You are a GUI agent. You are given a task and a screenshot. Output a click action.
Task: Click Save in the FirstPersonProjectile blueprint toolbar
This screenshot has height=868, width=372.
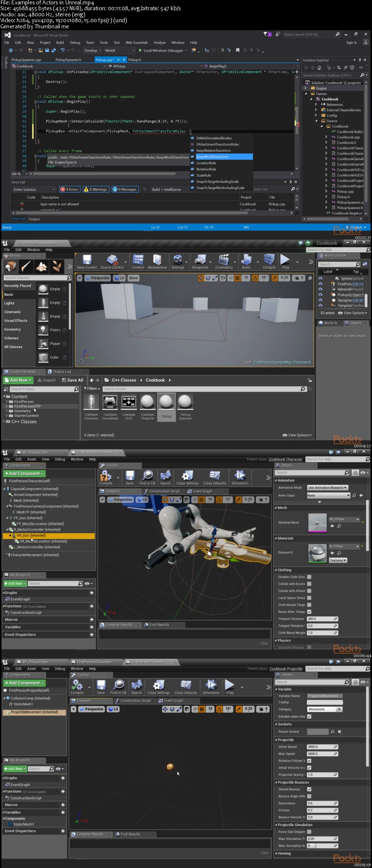(x=101, y=687)
